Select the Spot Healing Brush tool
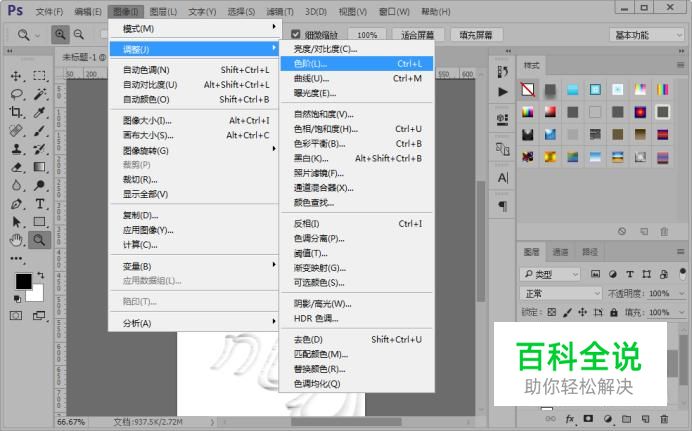This screenshot has height=431, width=692. coord(16,131)
